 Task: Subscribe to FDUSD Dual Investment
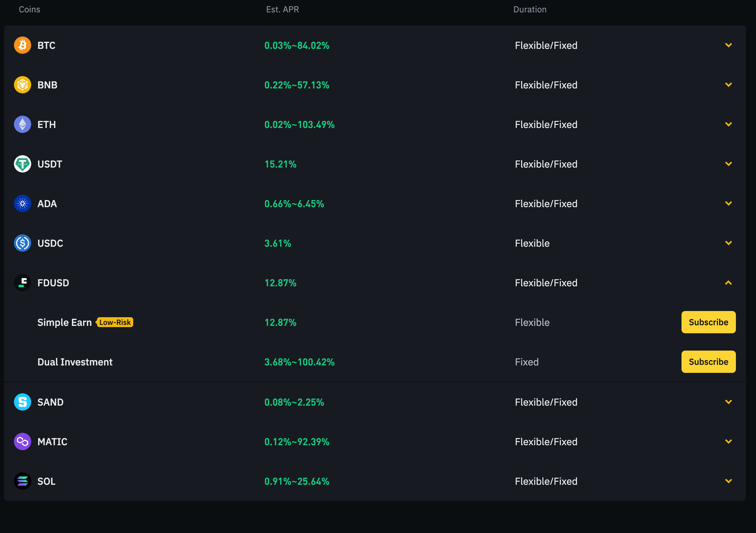(708, 361)
